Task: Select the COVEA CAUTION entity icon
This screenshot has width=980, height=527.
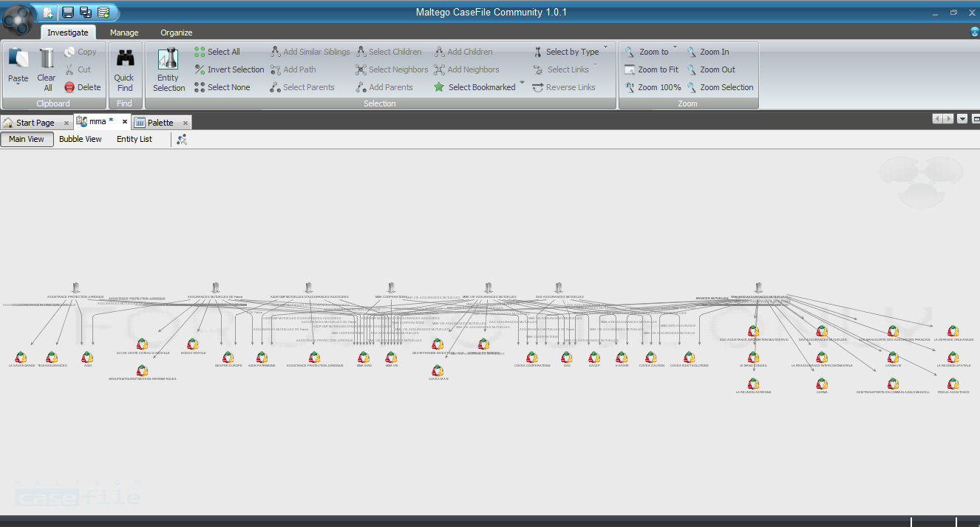Action: pyautogui.click(x=651, y=358)
